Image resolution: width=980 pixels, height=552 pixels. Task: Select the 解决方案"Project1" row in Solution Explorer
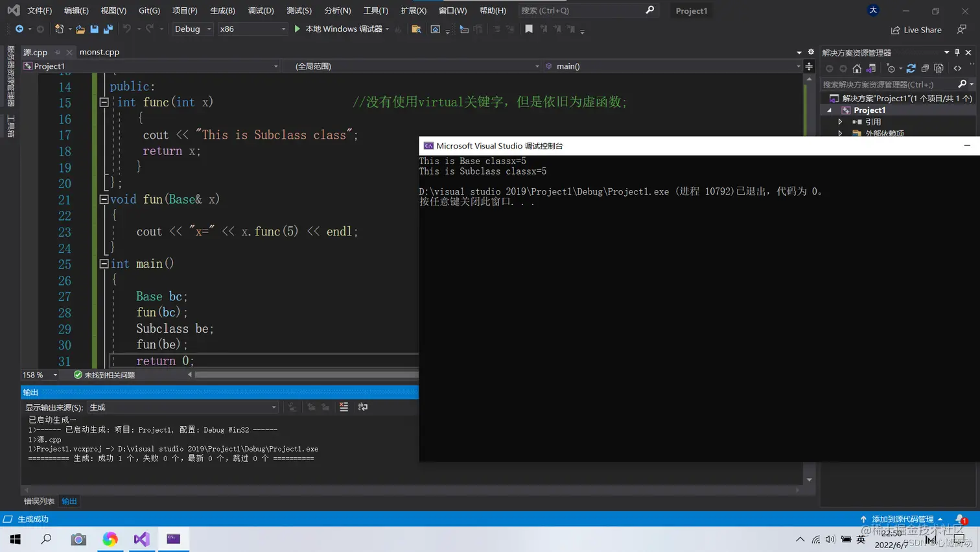coord(901,99)
